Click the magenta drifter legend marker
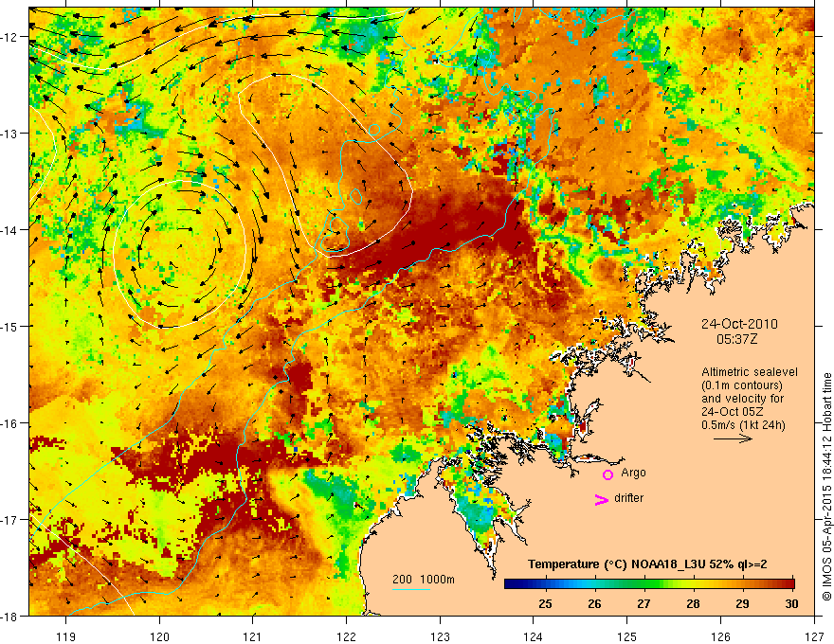This screenshot has height=644, width=834. [602, 499]
